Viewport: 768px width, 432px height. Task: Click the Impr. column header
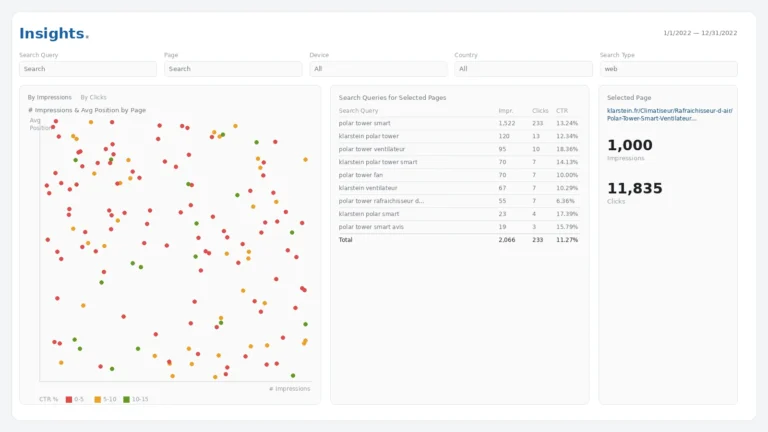coord(506,111)
